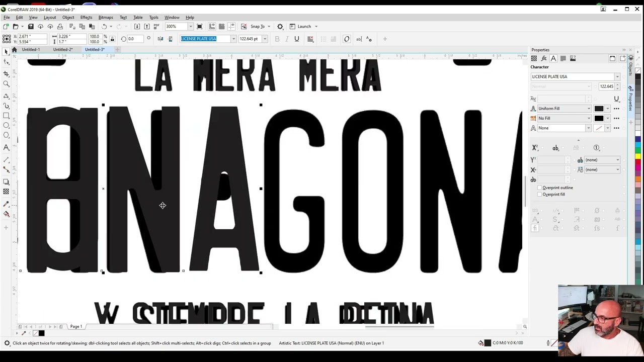Viewport: 644px width, 362px height.
Task: Open background fill color picker swatch
Action: point(599,118)
